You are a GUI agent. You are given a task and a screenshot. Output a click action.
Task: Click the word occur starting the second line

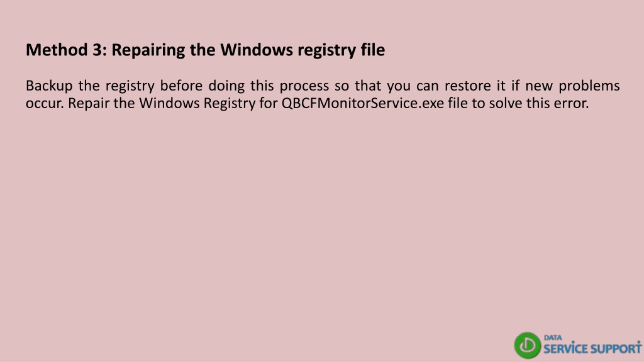coord(45,104)
